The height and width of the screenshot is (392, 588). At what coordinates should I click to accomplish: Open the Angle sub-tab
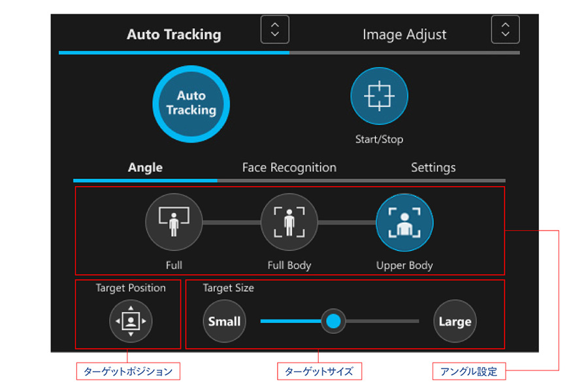[x=145, y=168]
